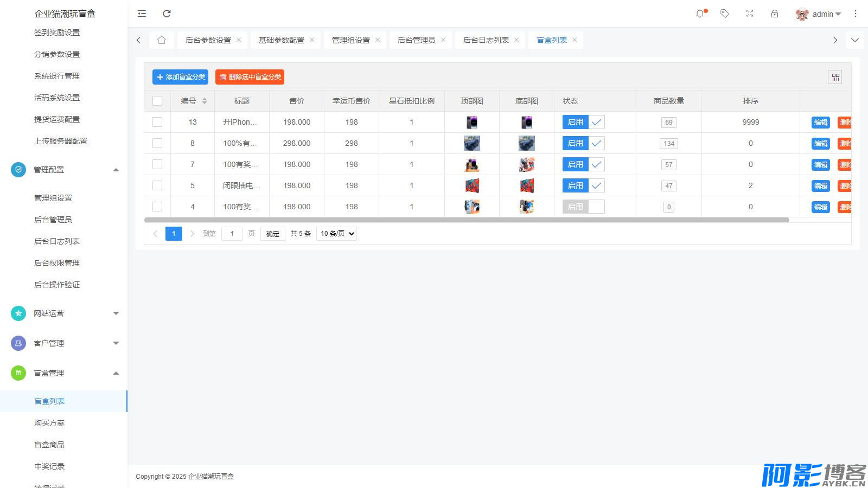Click the admin user avatar
868x488 pixels.
point(802,14)
